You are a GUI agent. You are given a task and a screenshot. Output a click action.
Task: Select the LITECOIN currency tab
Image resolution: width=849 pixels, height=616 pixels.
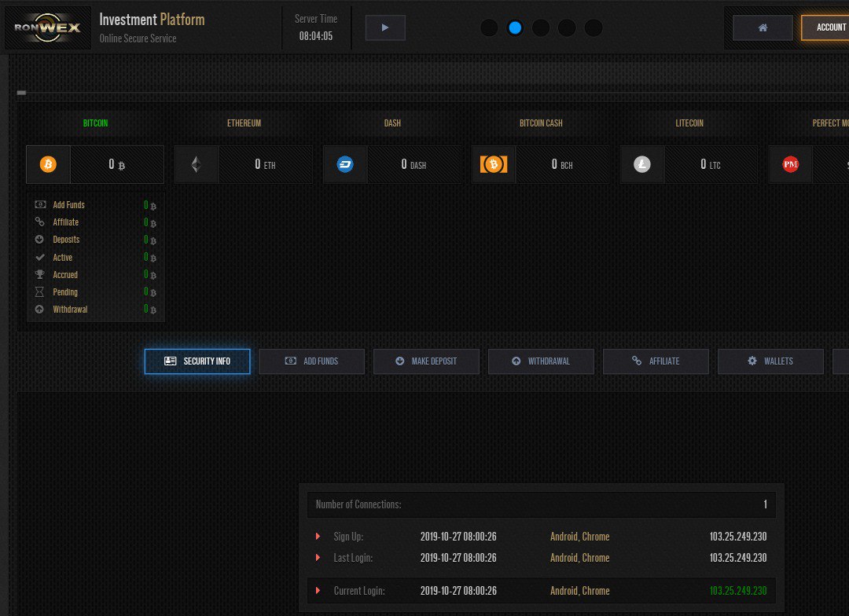(x=689, y=123)
